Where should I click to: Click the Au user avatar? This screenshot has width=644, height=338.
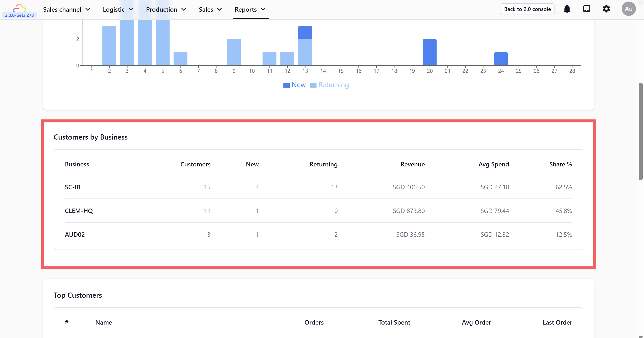click(628, 9)
